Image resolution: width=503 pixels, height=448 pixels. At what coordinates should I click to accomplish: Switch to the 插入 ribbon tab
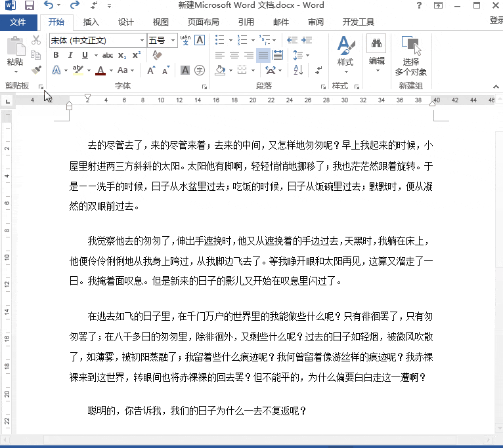[91, 22]
